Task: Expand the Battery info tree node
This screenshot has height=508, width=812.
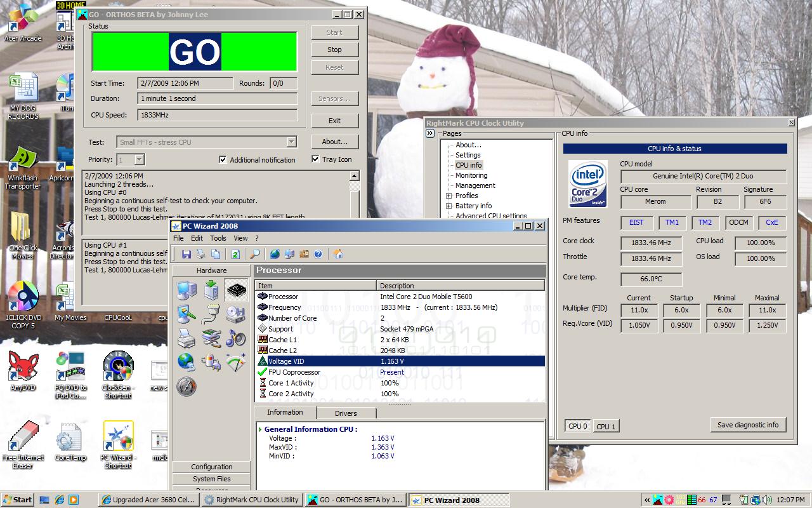Action: pos(449,206)
